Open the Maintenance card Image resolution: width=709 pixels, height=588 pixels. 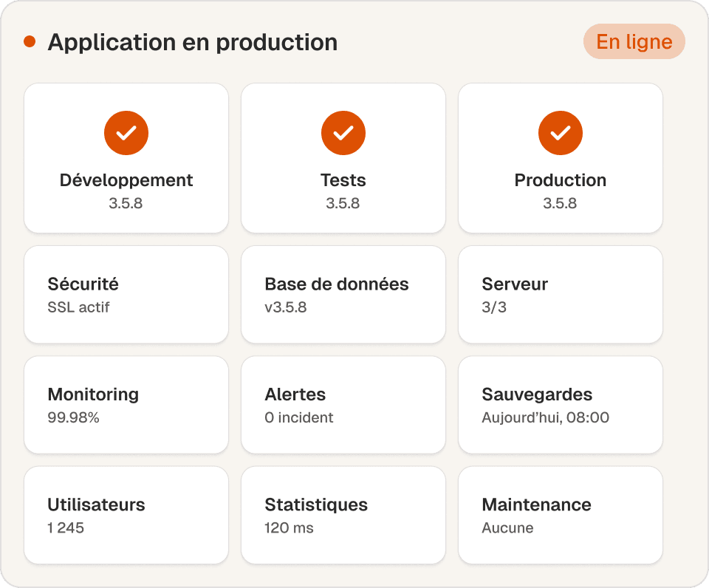click(x=561, y=515)
